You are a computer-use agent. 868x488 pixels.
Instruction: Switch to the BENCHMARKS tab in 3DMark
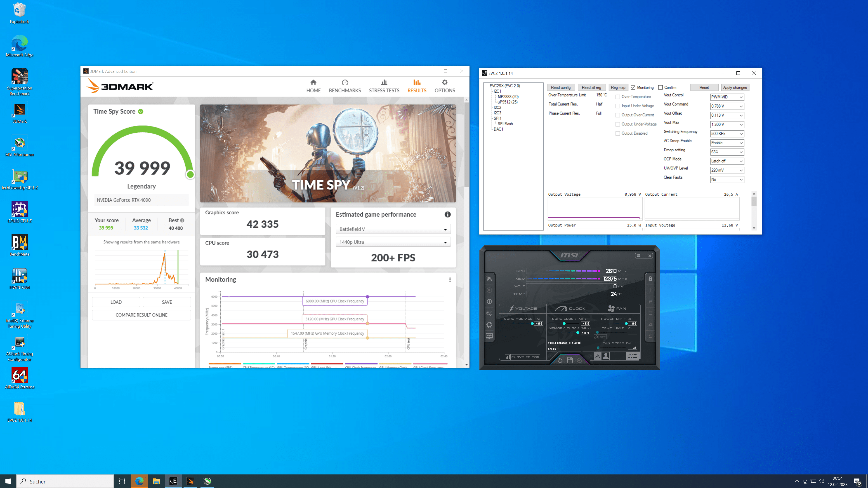coord(345,86)
